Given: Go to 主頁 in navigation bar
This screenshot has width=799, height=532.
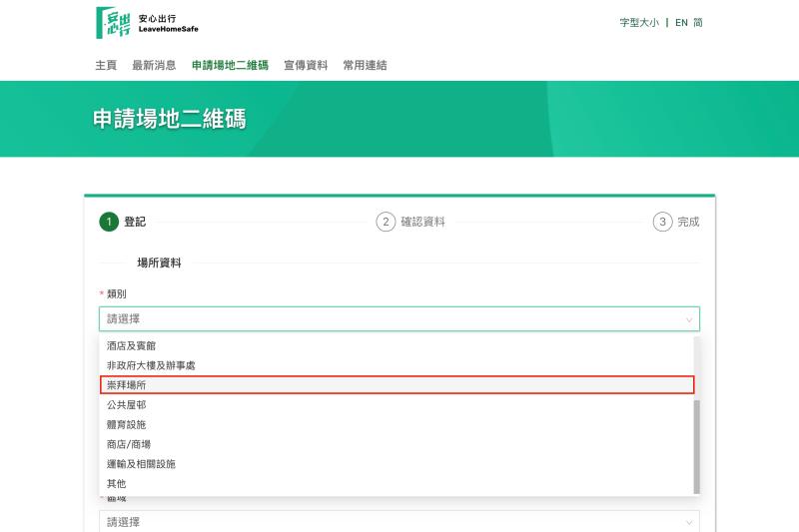Looking at the screenshot, I should click(106, 65).
